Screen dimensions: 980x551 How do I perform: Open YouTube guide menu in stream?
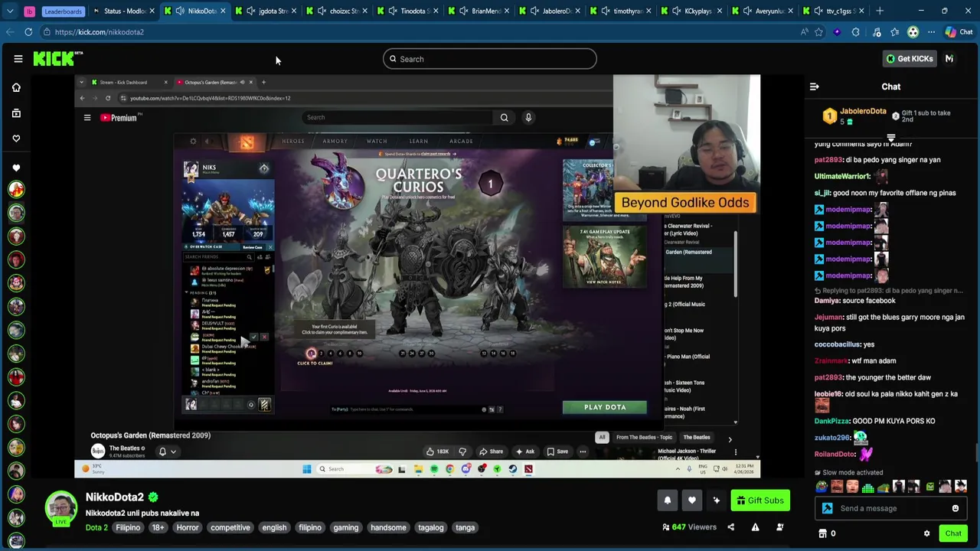pyautogui.click(x=87, y=118)
